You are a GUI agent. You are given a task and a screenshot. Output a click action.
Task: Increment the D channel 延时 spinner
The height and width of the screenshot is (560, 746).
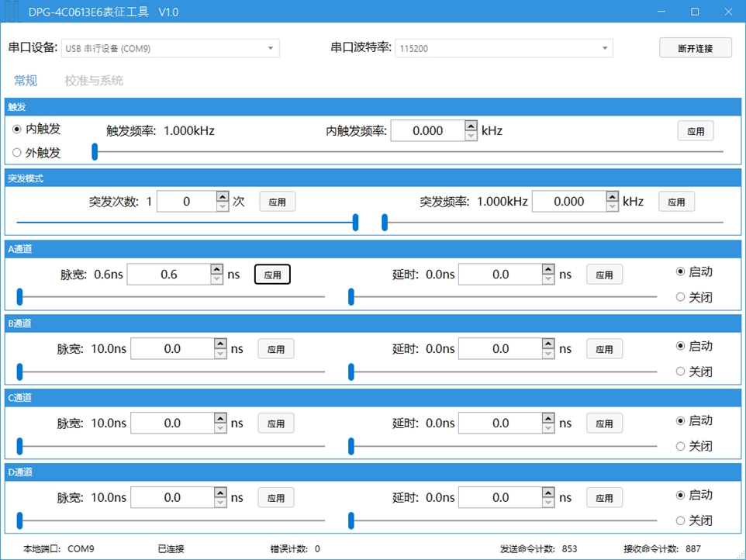click(x=547, y=493)
